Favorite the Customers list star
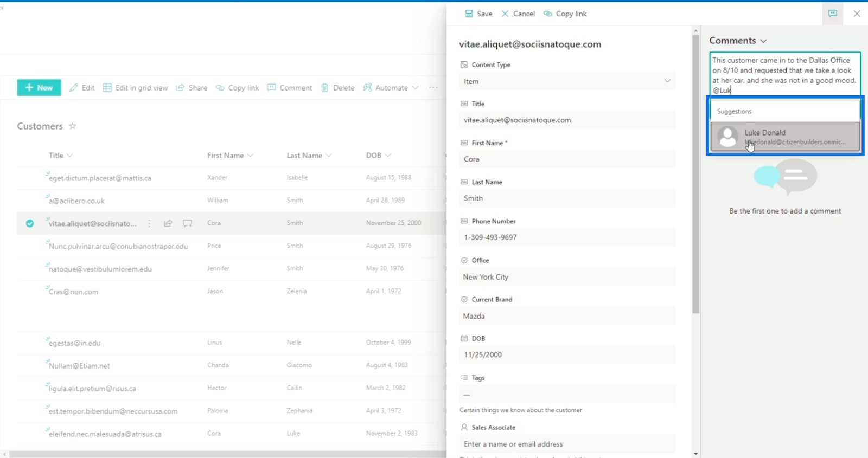This screenshot has width=868, height=458. point(73,126)
